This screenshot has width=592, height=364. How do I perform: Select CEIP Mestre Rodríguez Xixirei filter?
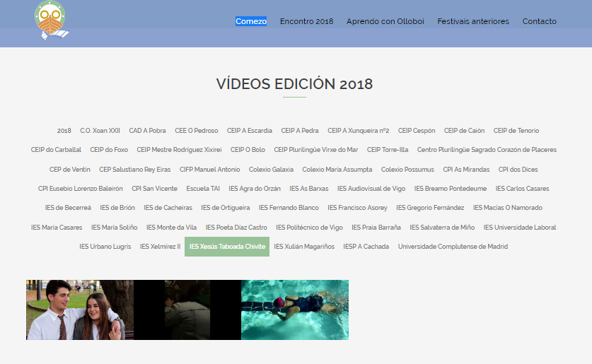pyautogui.click(x=179, y=150)
